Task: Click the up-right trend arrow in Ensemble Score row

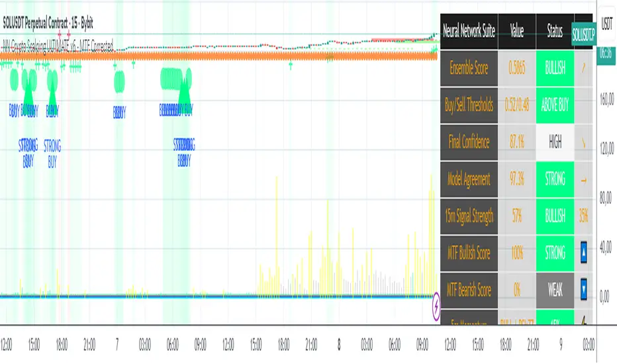Action: (583, 68)
